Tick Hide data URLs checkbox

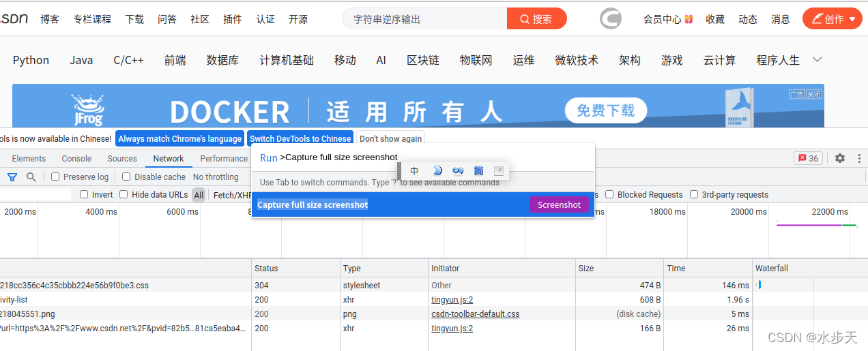click(x=124, y=194)
